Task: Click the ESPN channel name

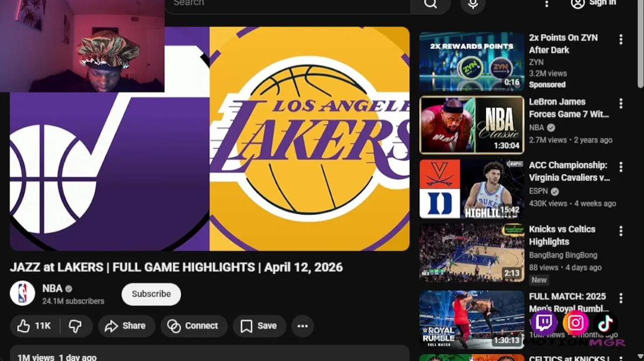Action: coord(539,191)
